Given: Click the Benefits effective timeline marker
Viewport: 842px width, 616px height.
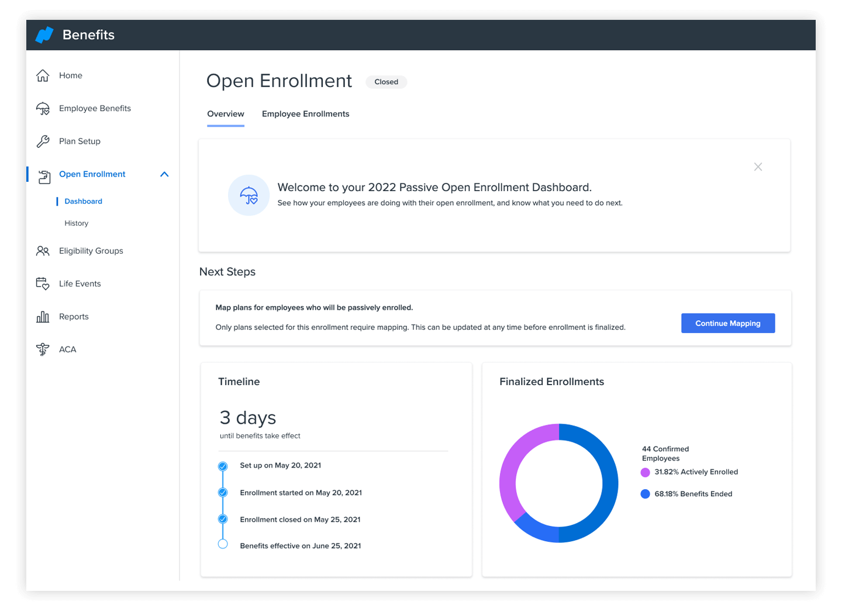Looking at the screenshot, I should click(x=223, y=544).
